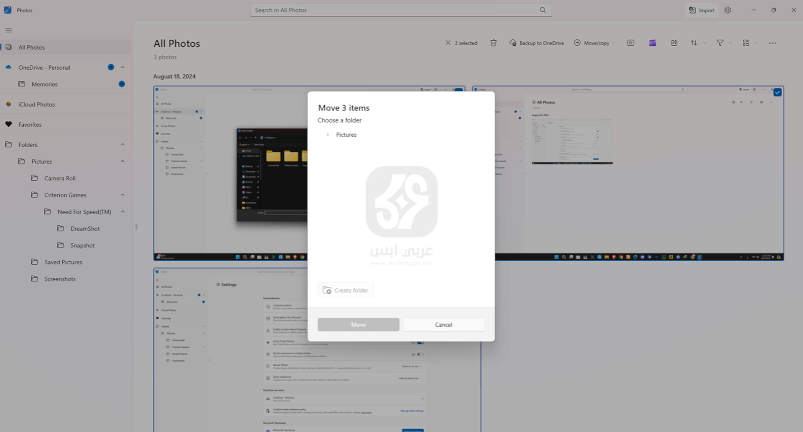This screenshot has width=803, height=432.
Task: Click the Memories album icon
Action: (22, 84)
